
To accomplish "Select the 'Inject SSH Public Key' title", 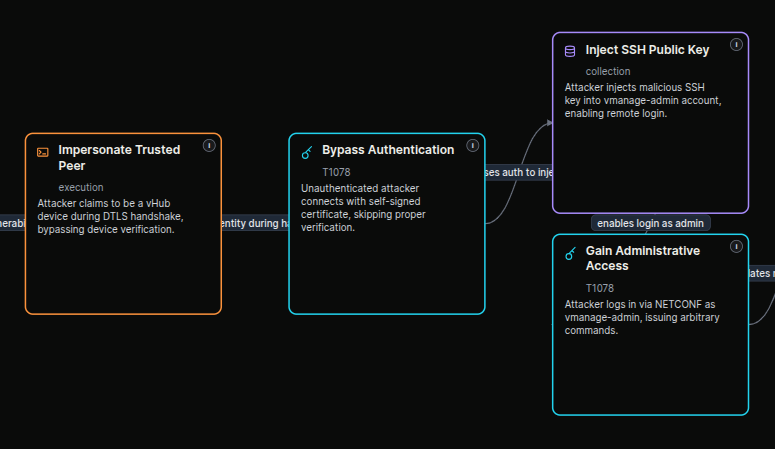I will (x=647, y=50).
